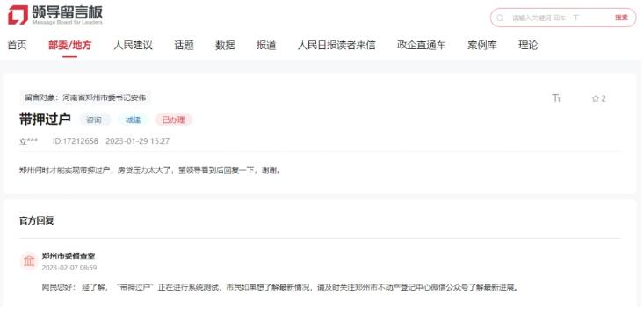This screenshot has height=331, width=644.
Task: Click the 已办理 status tag
Action: click(x=173, y=120)
